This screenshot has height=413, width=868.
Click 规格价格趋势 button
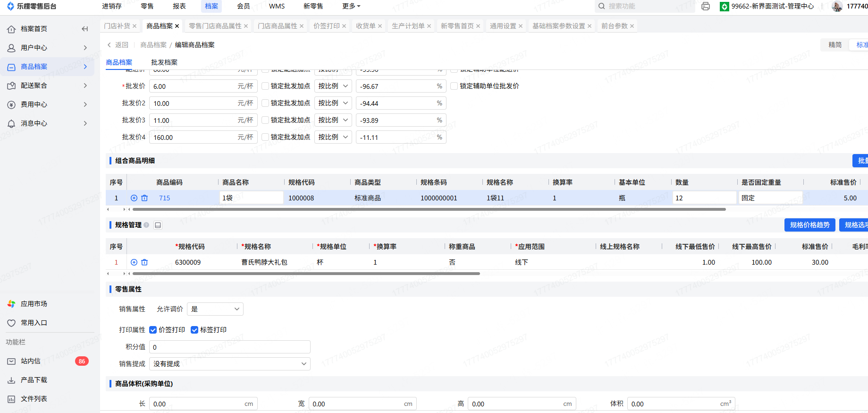[x=810, y=225]
